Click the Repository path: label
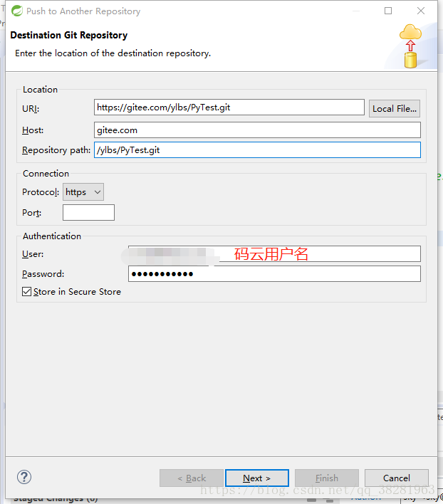 point(56,150)
